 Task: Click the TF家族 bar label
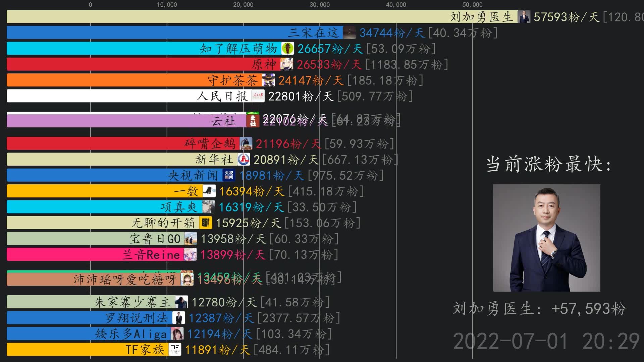pos(145,350)
